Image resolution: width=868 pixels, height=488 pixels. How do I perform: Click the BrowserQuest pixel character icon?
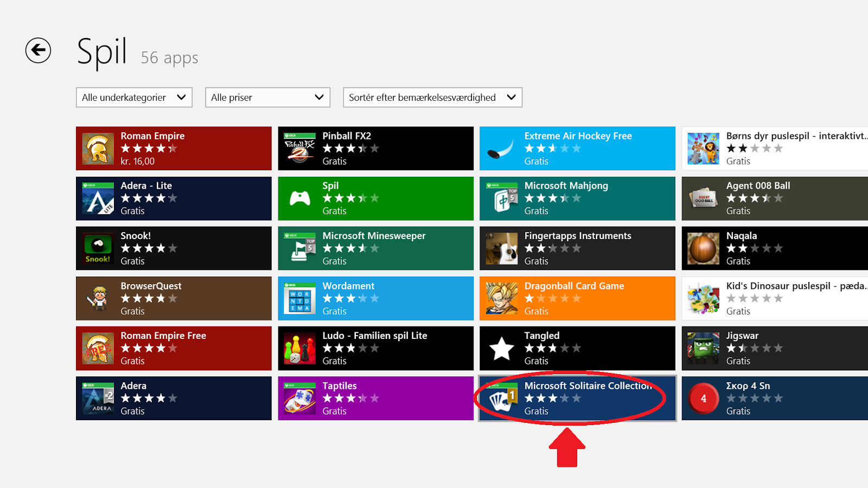point(98,298)
